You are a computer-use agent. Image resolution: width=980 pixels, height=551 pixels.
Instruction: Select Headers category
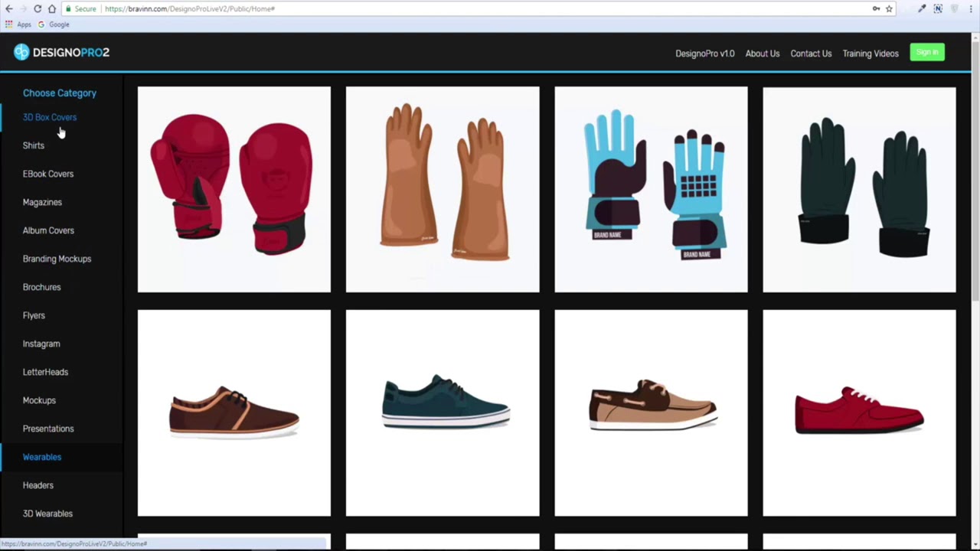(x=38, y=485)
